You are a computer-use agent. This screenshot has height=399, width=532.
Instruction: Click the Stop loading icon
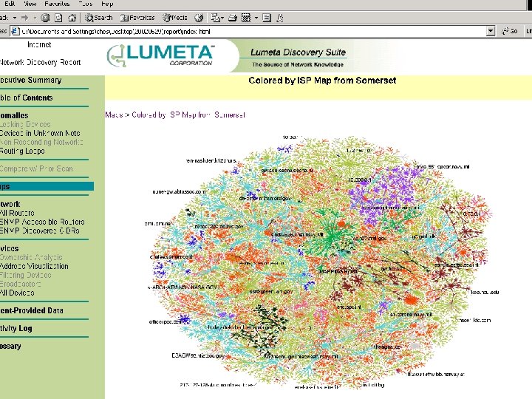45,18
